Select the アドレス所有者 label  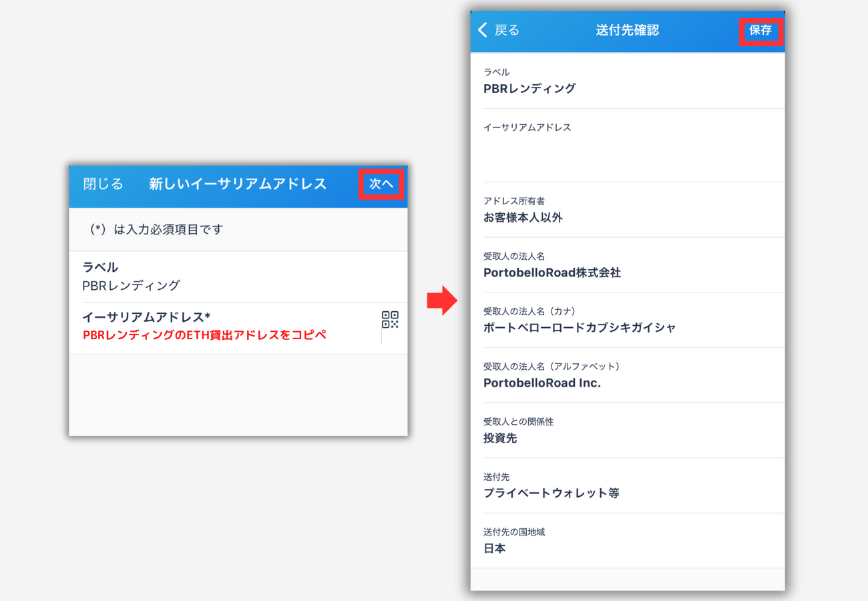(x=514, y=200)
